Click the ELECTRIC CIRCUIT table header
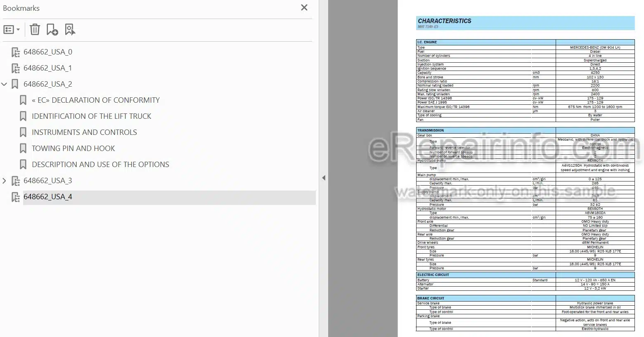The image size is (644, 337). coord(433,275)
